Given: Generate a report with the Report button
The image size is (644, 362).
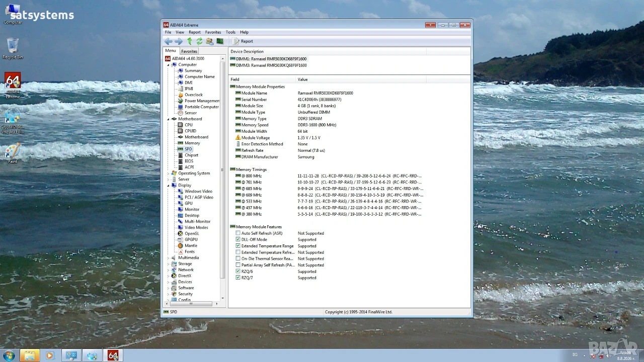Looking at the screenshot, I should point(243,41).
